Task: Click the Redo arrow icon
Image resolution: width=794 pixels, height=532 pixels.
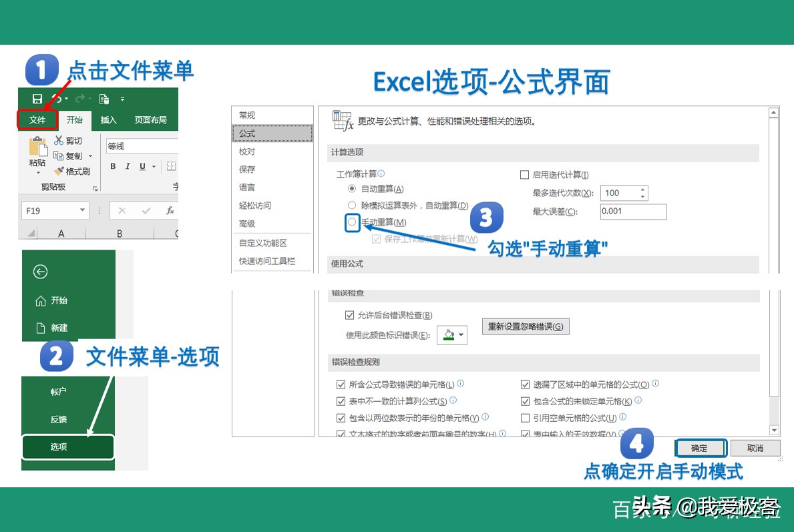Action: point(80,99)
